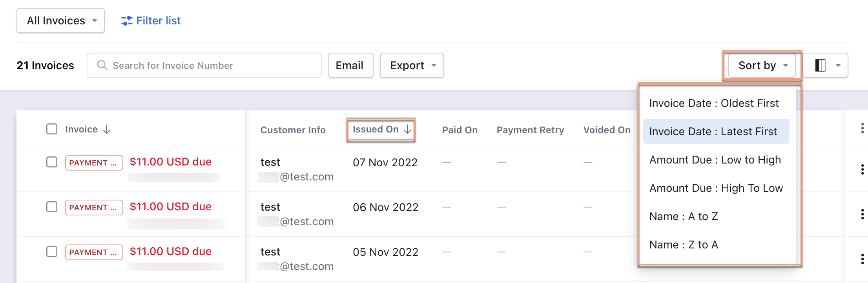Open the 07 Nov 2022 row options menu
Viewport: 868px width, 283px height.
[862, 169]
